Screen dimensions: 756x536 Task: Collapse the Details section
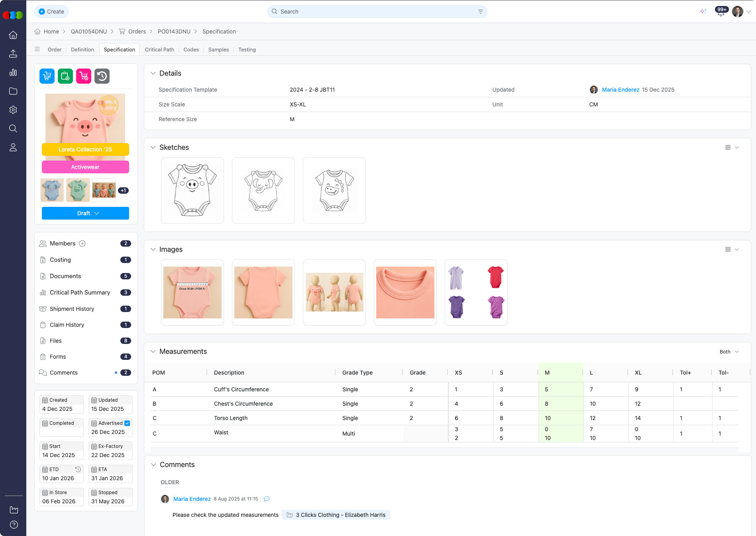[153, 73]
